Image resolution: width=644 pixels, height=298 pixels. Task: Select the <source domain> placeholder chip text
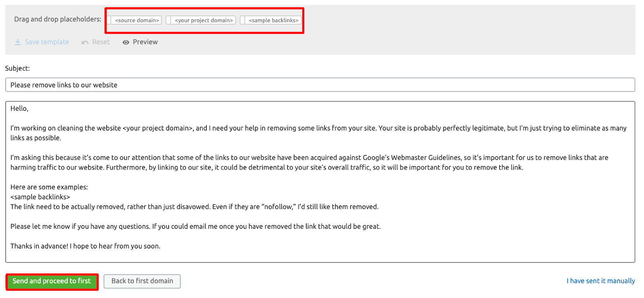[x=137, y=20]
